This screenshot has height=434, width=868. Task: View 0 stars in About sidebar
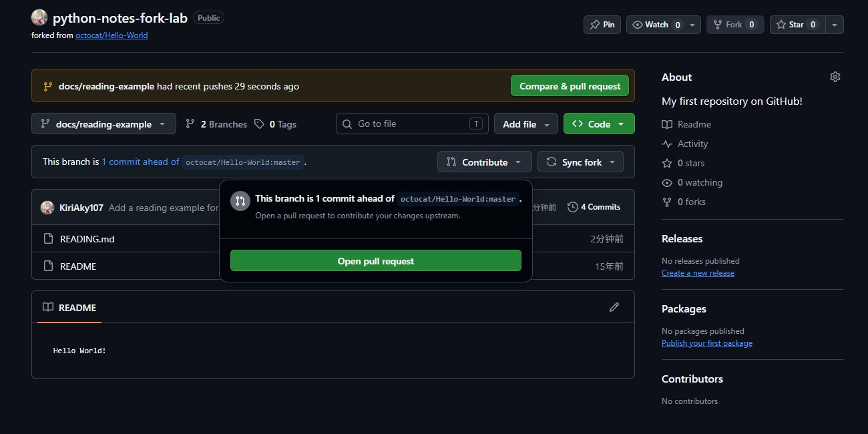(683, 163)
